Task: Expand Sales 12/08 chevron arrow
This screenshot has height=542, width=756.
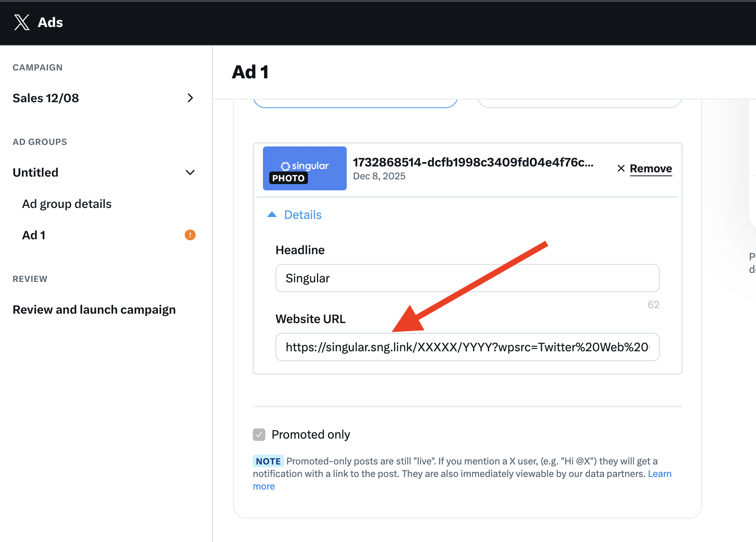Action: [x=190, y=98]
